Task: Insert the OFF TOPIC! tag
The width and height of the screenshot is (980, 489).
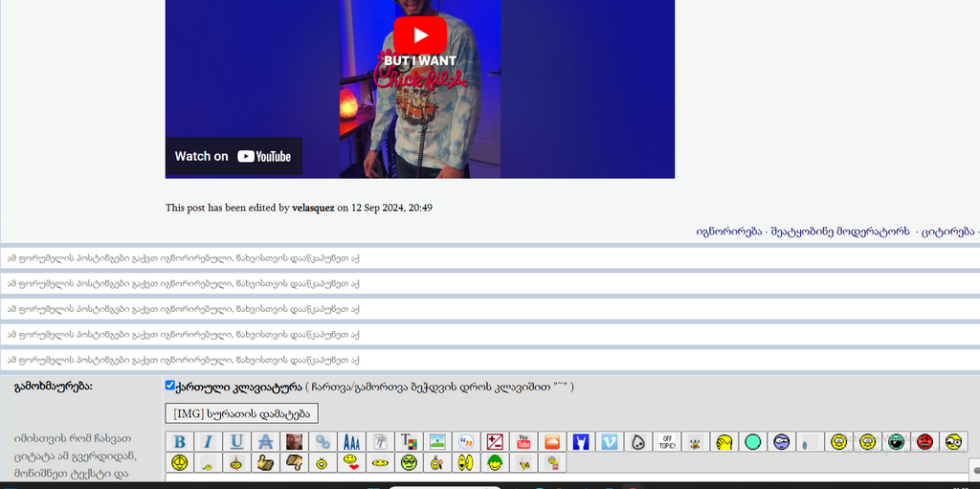Action: [667, 442]
